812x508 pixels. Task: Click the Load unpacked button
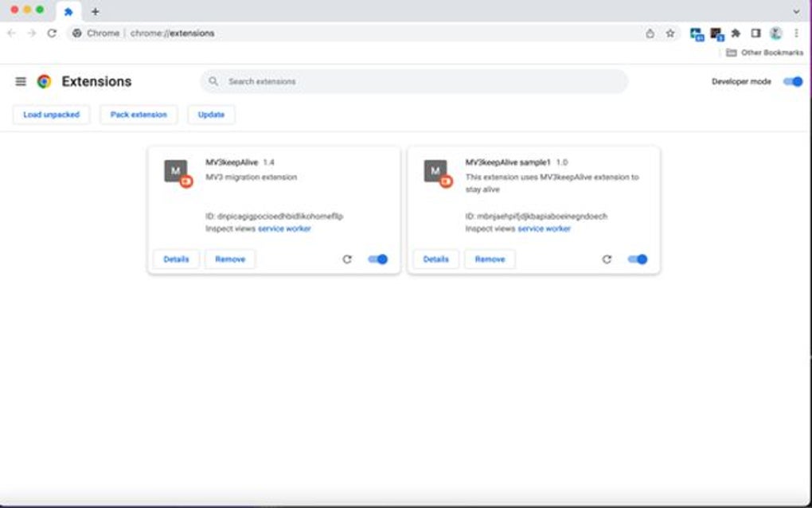[50, 114]
